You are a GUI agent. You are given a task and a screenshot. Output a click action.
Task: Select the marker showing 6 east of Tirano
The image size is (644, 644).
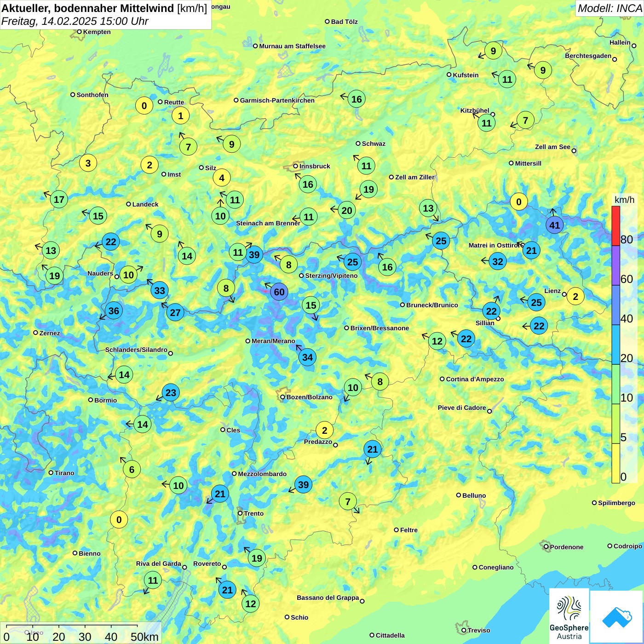coord(132,470)
